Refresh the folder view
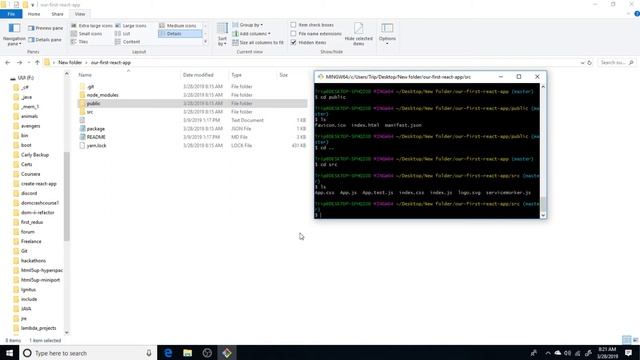 pyautogui.click(x=589, y=62)
